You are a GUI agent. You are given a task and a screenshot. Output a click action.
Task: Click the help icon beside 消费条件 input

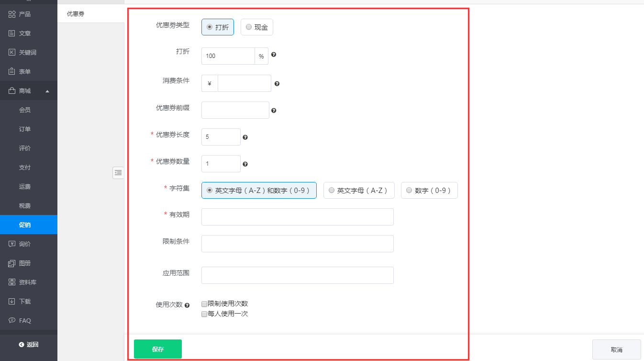click(277, 84)
